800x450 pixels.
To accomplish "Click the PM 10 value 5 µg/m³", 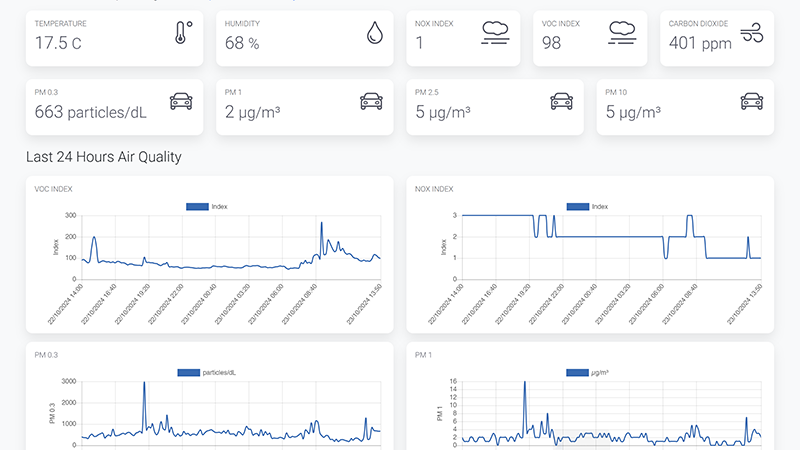I will tap(633, 112).
